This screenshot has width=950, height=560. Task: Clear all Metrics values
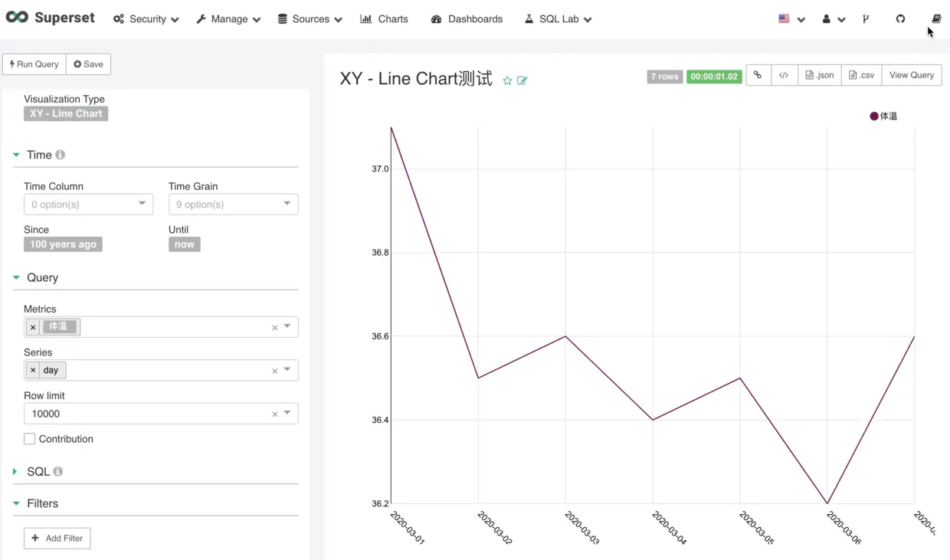coord(274,328)
